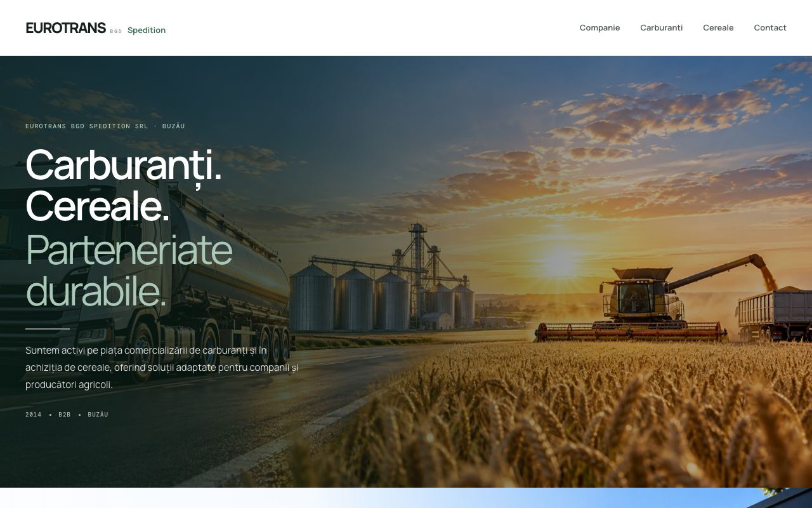Click the 'Cereale.' headline line

[98, 206]
